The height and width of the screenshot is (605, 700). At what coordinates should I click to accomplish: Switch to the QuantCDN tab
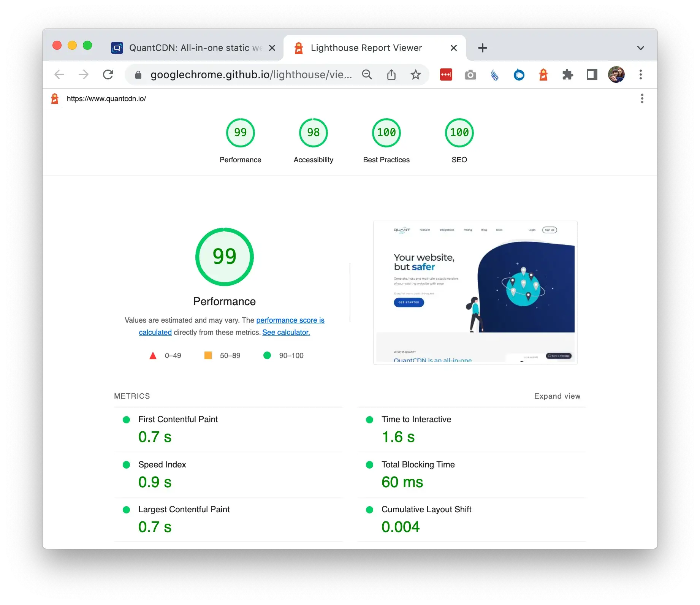pyautogui.click(x=190, y=47)
